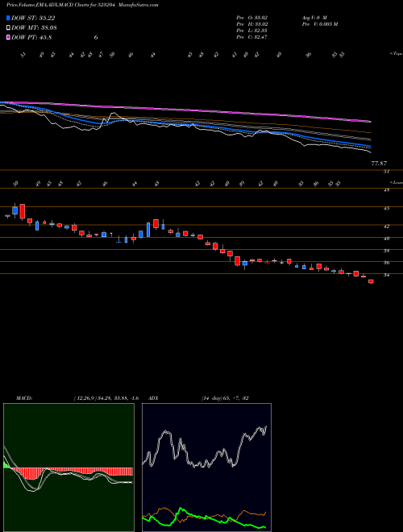Click the 'Avg V: 0 M' text

(314, 17)
